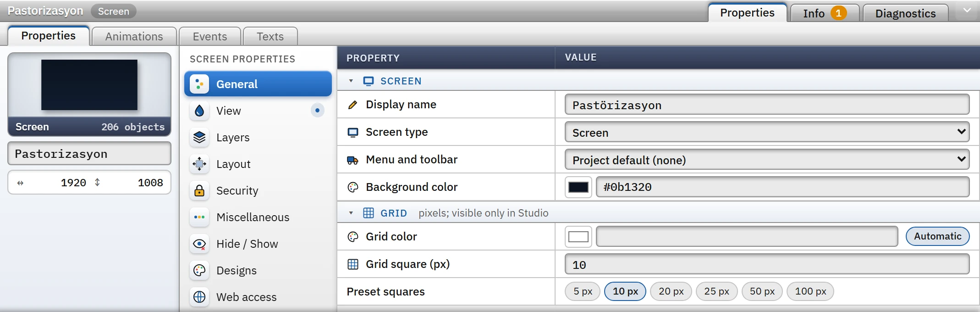Click the width value 1920
This screenshot has width=980, height=312.
point(73,183)
